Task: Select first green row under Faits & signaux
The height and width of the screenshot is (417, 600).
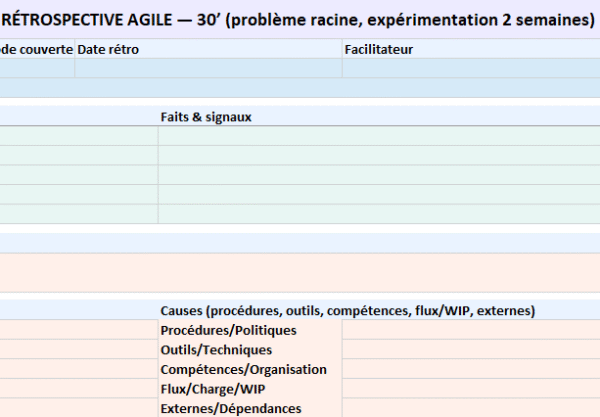Action: pos(378,136)
